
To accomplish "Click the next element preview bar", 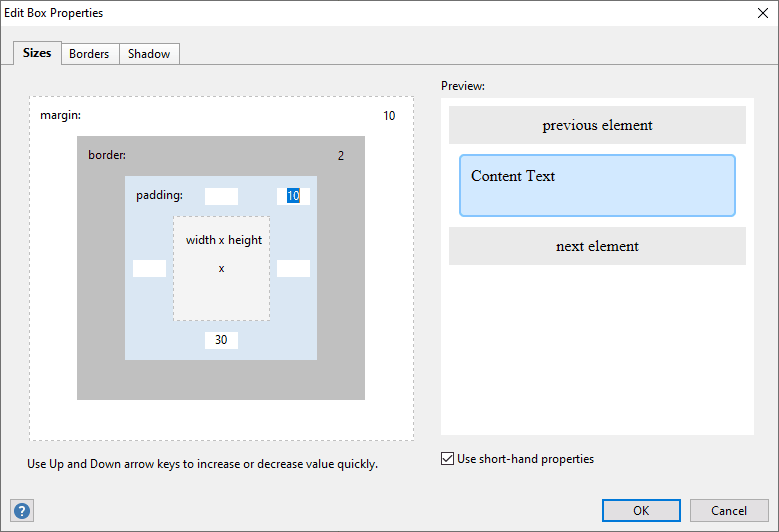I will pyautogui.click(x=597, y=246).
